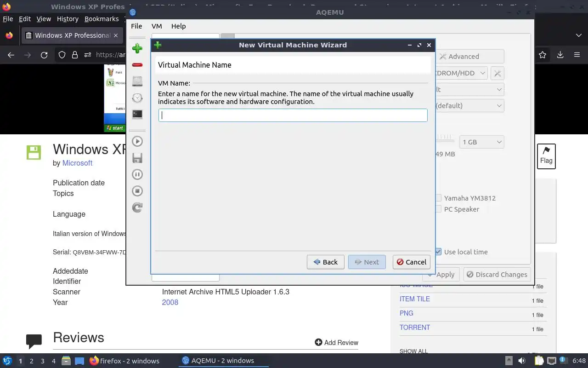588x368 pixels.
Task: Open the Firefox Edit menu
Action: point(25,19)
